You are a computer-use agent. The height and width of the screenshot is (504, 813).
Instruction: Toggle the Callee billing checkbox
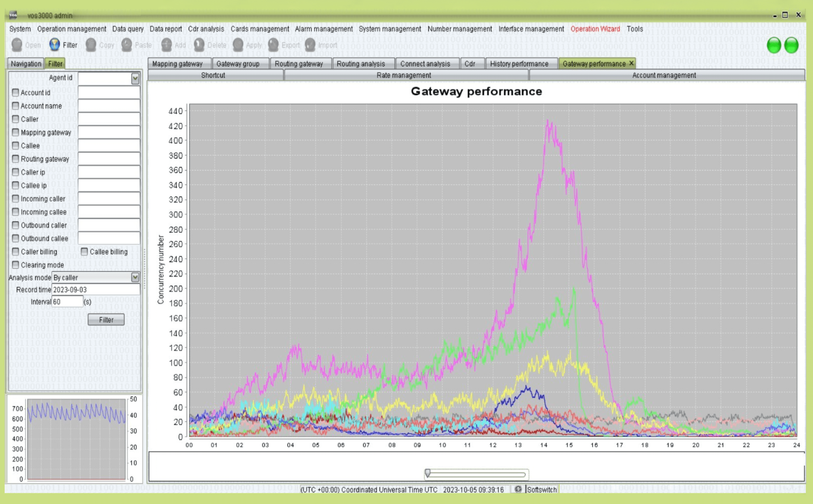pos(84,252)
